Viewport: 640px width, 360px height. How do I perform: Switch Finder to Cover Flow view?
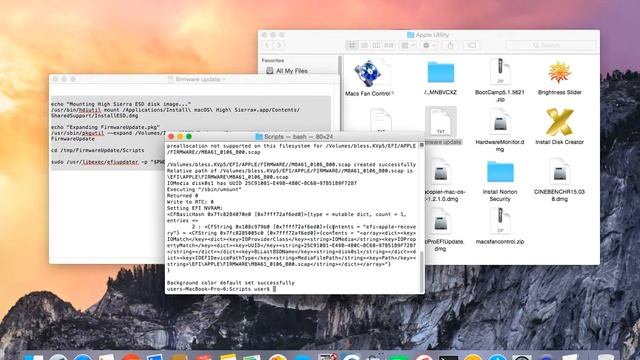[x=389, y=45]
